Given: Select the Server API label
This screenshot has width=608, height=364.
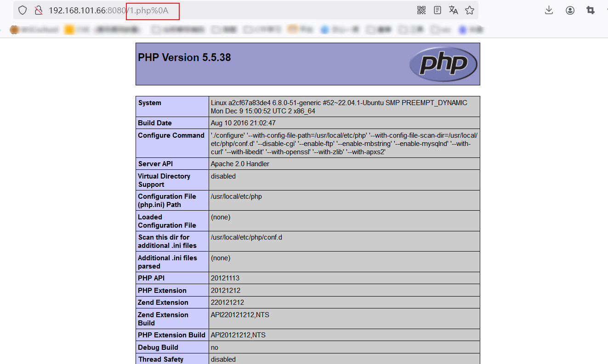Looking at the screenshot, I should tap(156, 164).
